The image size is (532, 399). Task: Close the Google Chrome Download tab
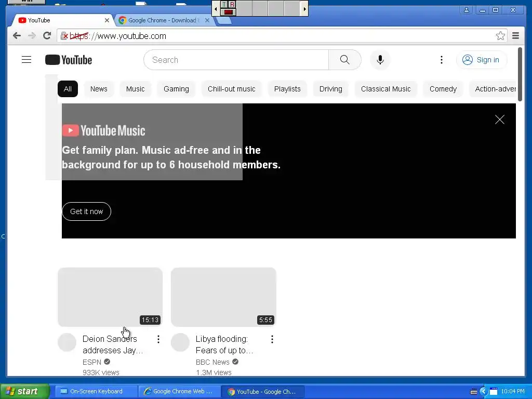[x=207, y=20]
